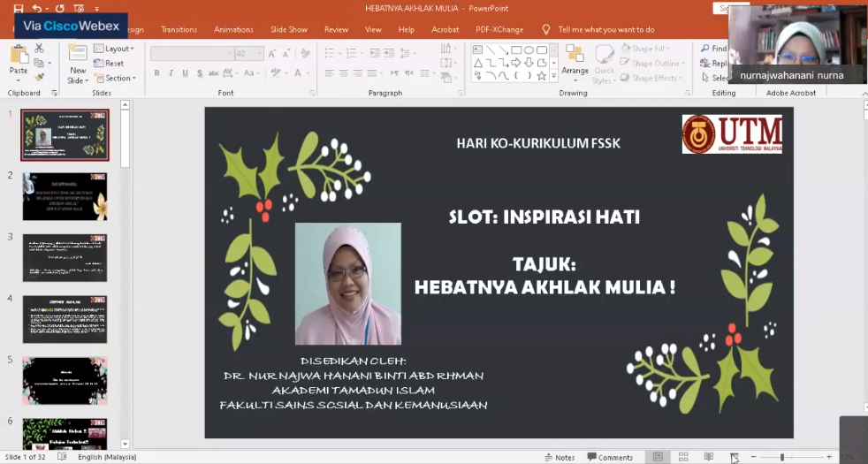Switch to the Slide Show tab

(287, 29)
